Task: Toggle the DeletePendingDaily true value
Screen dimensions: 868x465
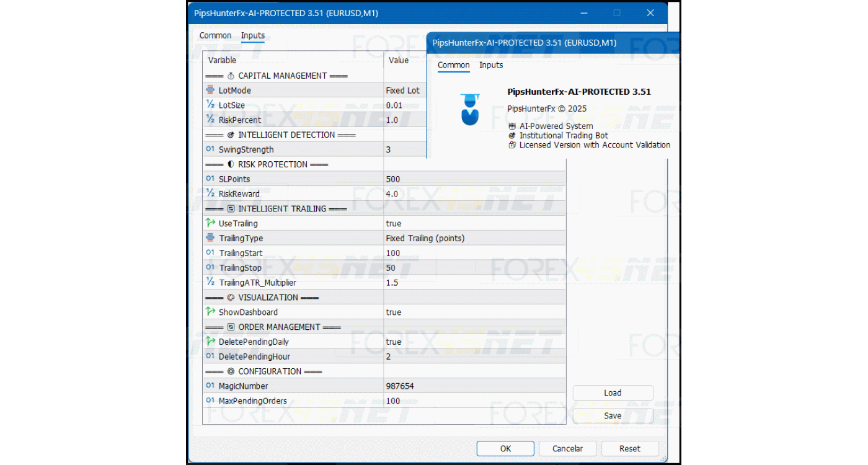Action: [x=394, y=342]
